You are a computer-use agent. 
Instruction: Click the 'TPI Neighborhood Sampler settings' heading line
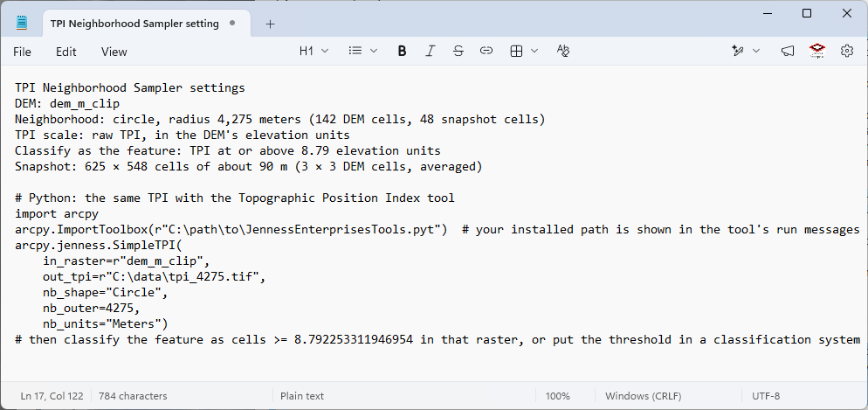[x=130, y=87]
